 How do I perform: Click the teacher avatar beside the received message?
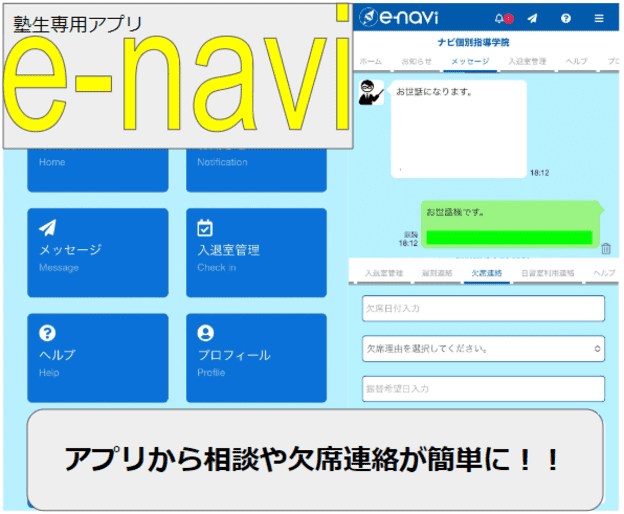(370, 92)
